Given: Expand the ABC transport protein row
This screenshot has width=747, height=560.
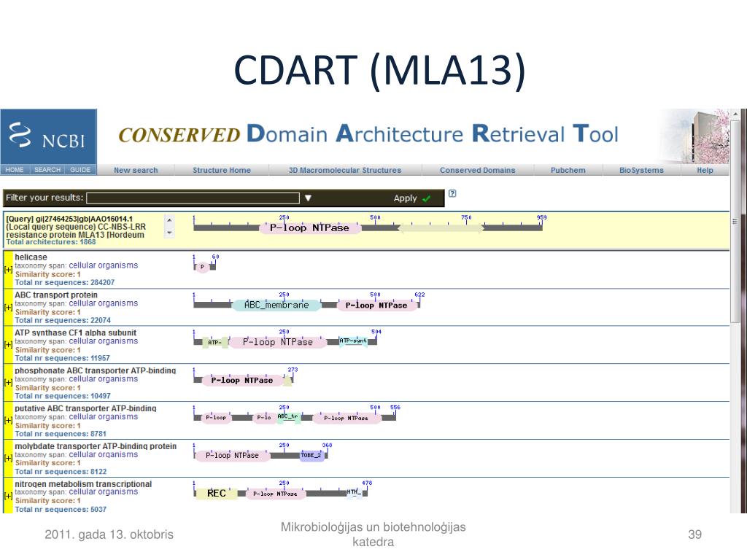Looking at the screenshot, I should [x=8, y=308].
